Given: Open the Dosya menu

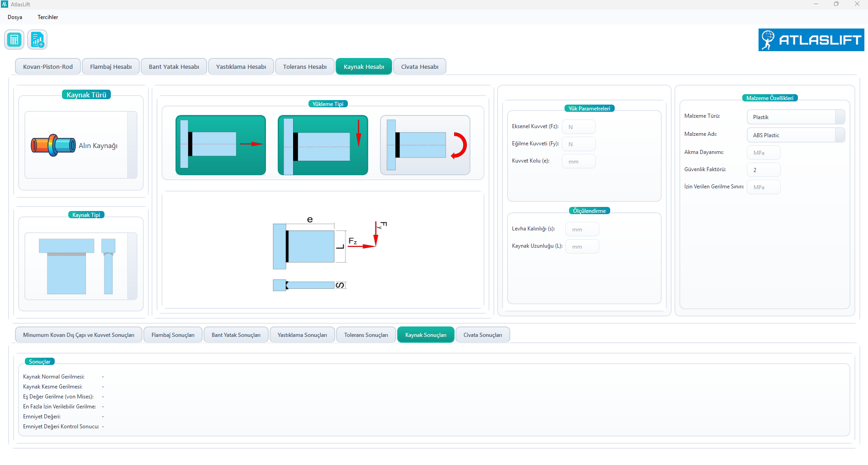Looking at the screenshot, I should (x=15, y=17).
